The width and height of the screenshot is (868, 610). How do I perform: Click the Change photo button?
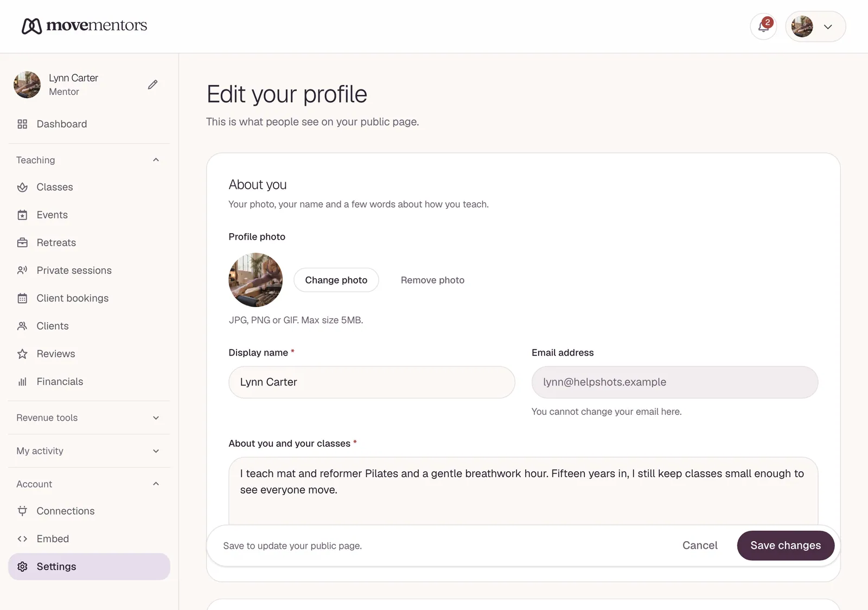tap(336, 280)
